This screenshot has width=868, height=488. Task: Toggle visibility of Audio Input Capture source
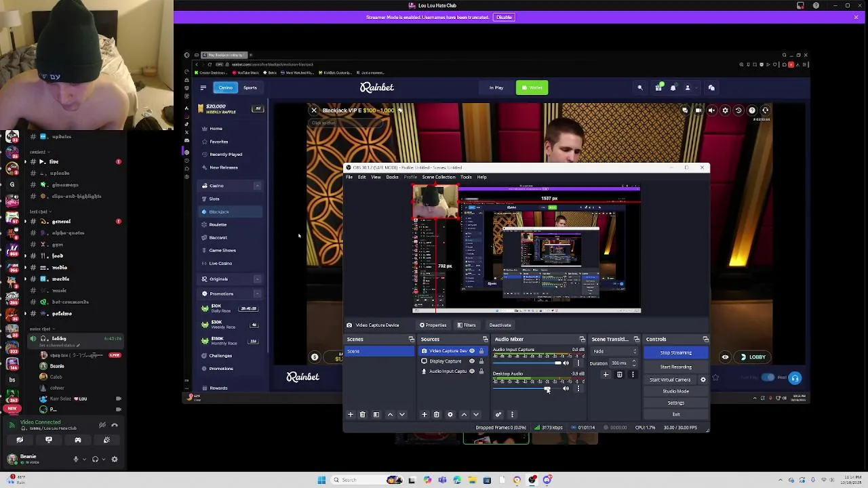tap(472, 371)
